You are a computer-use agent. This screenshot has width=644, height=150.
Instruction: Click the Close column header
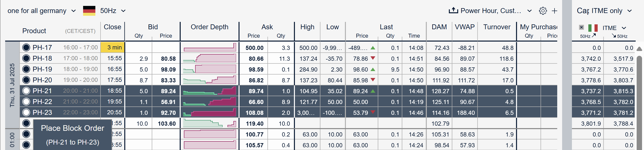tap(113, 27)
